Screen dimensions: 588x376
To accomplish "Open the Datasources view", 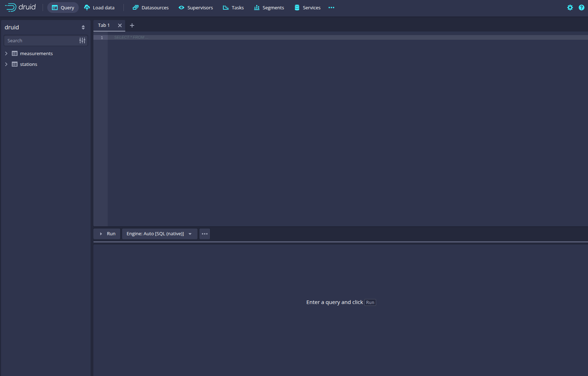I will click(151, 8).
